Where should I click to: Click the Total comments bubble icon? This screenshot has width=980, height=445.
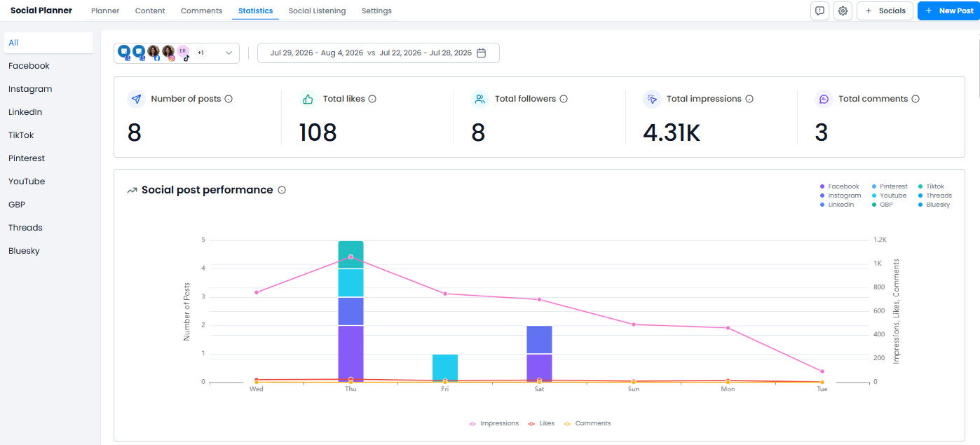click(x=824, y=99)
